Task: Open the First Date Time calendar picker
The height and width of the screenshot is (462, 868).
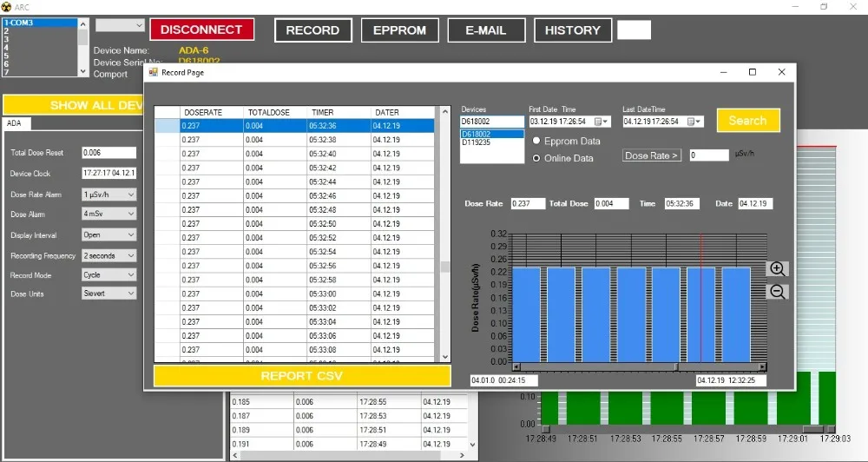Action: point(606,122)
